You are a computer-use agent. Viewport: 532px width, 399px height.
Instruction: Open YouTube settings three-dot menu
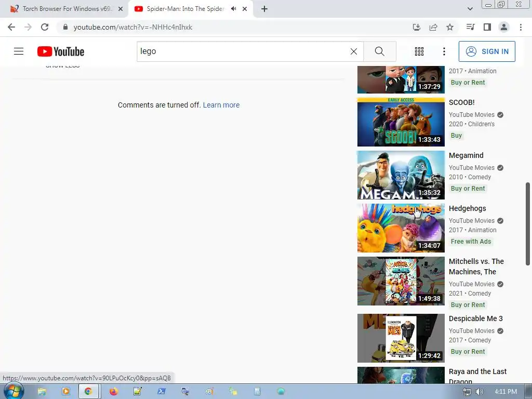coord(444,51)
